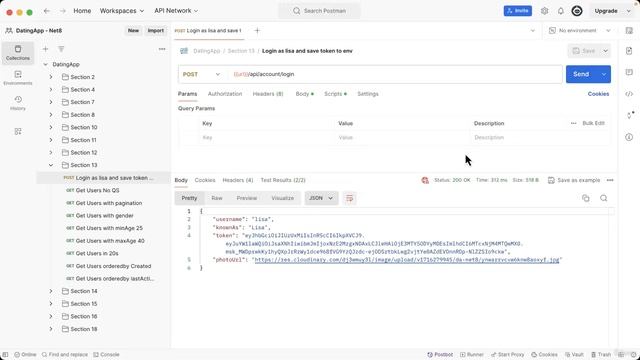
Task: Click the network status icon near Status
Action: [425, 180]
